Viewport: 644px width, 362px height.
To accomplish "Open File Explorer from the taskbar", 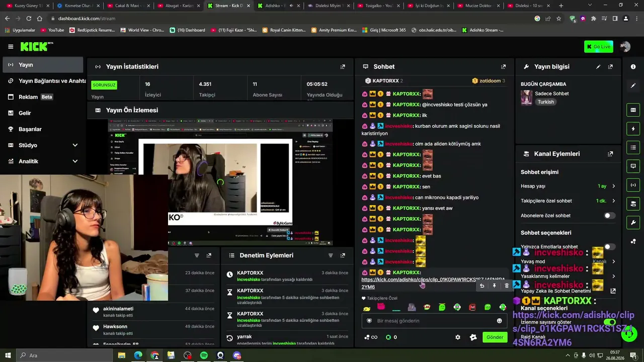I will 122,355.
